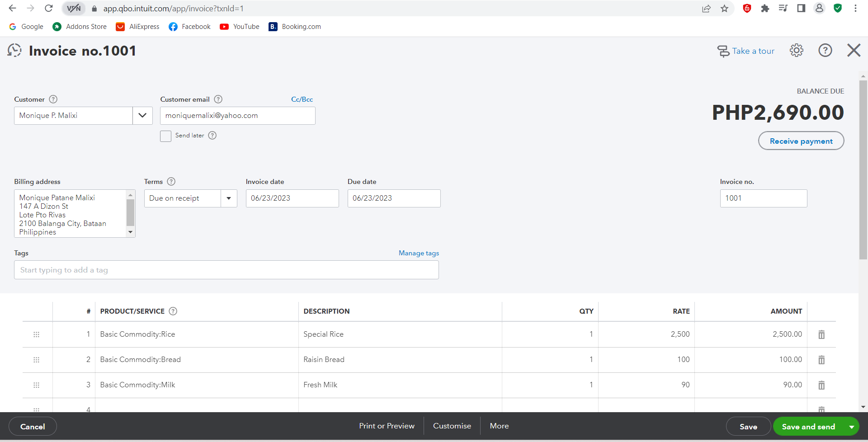Grab the drag handle for Bread row

click(x=37, y=360)
